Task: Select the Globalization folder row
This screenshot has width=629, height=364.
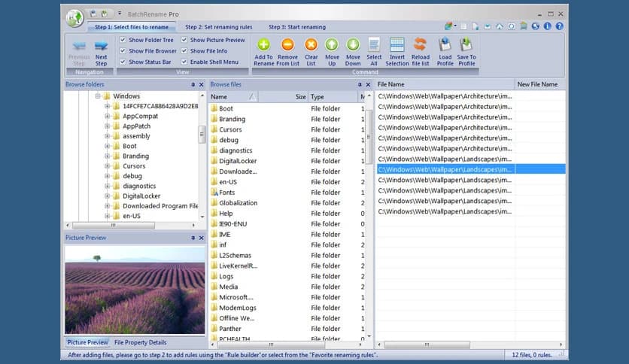Action: coord(285,203)
